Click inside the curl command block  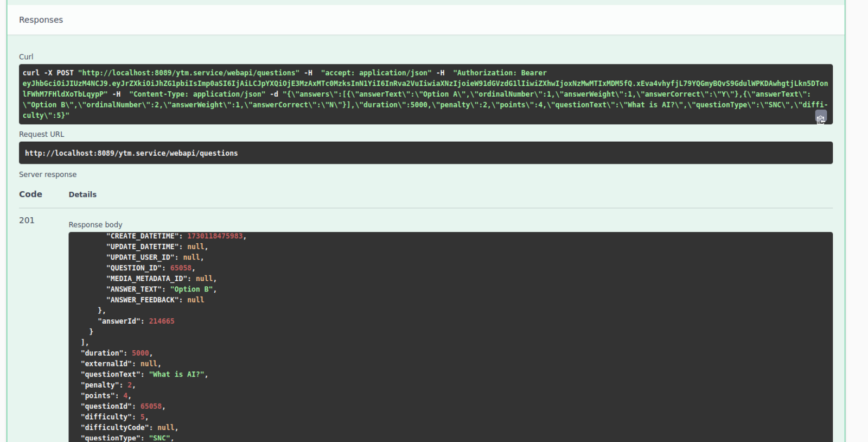tap(425, 94)
